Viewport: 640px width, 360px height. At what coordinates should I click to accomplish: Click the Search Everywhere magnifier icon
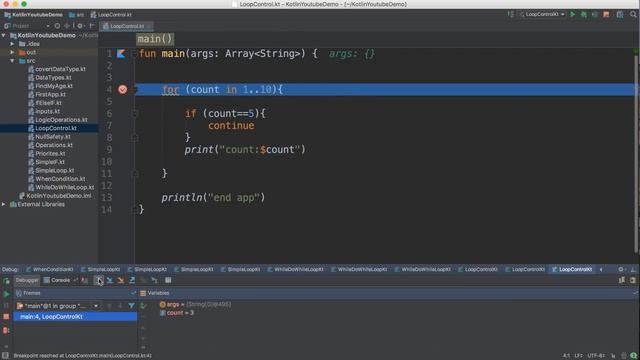pyautogui.click(x=633, y=14)
